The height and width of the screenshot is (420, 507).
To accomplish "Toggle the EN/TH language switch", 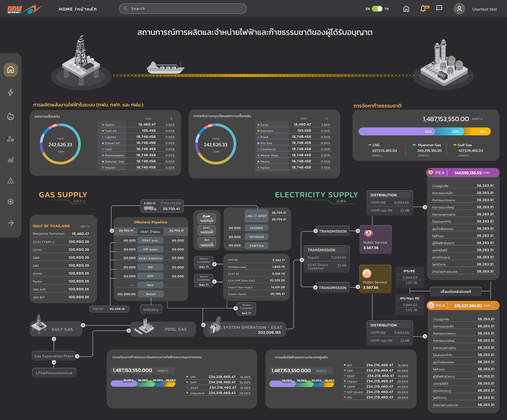I will coord(377,9).
